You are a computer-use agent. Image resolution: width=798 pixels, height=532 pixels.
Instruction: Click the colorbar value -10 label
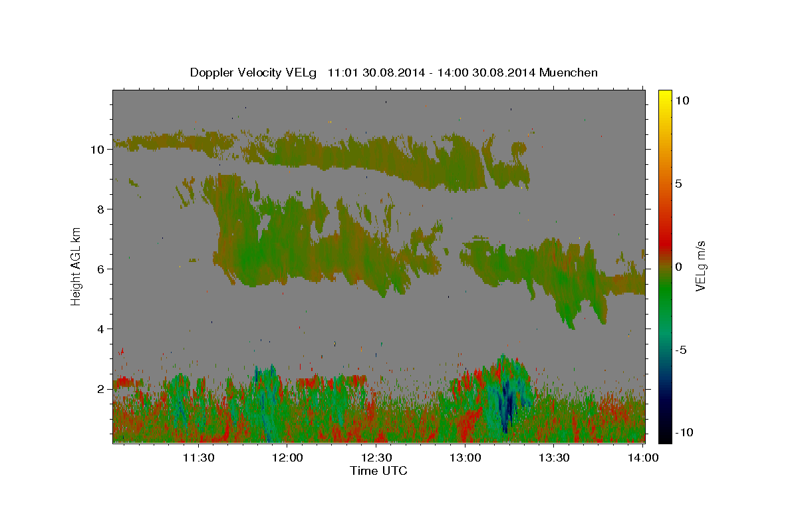pos(684,432)
